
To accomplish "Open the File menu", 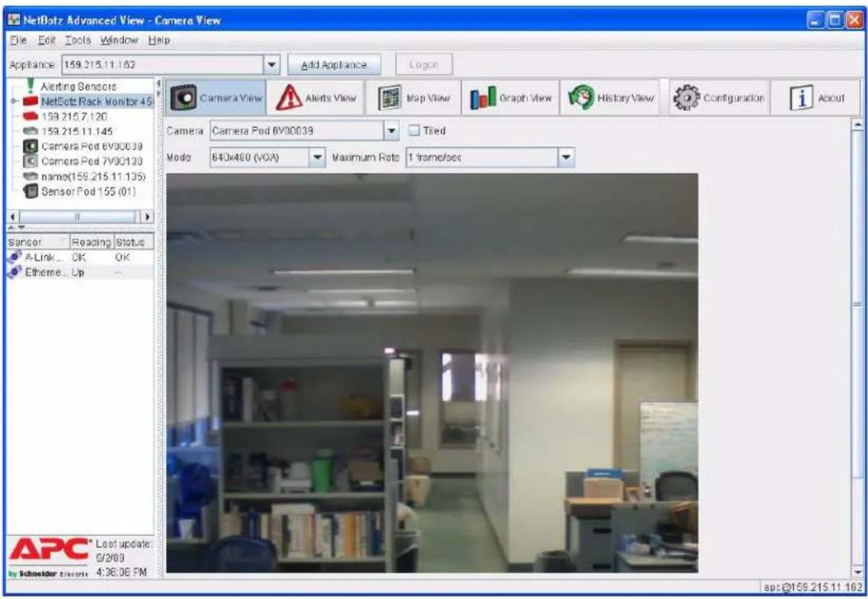I will tap(17, 40).
